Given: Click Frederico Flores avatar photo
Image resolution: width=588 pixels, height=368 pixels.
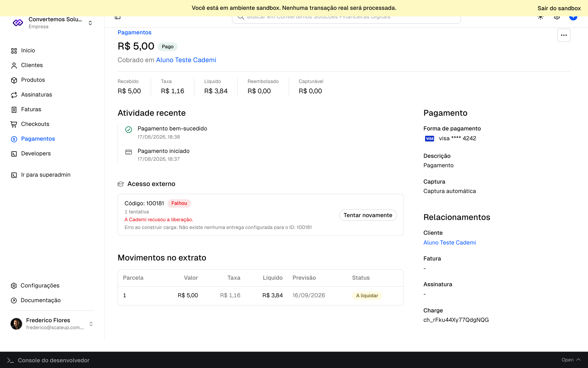Looking at the screenshot, I should (x=16, y=324).
